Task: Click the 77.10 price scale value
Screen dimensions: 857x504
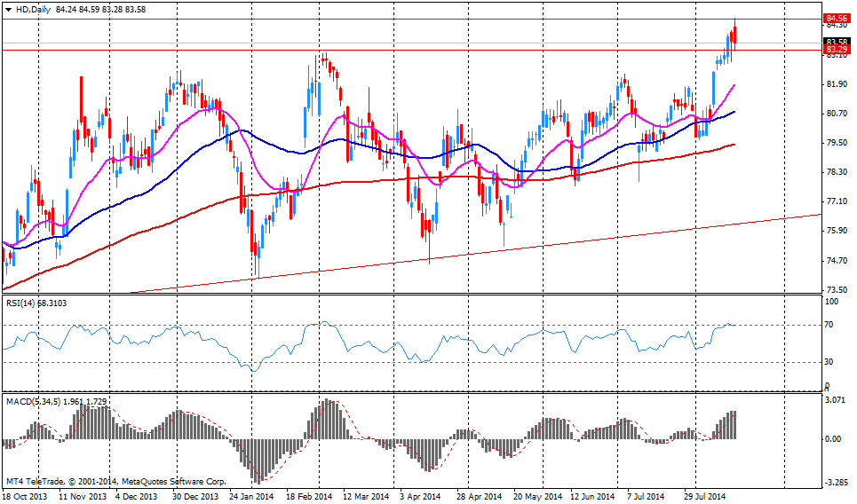Action: click(836, 201)
